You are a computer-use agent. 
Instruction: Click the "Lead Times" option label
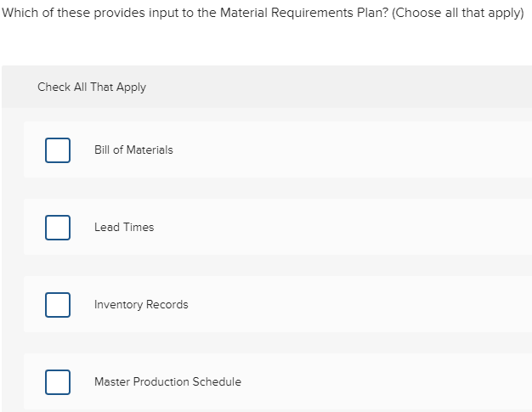point(124,227)
